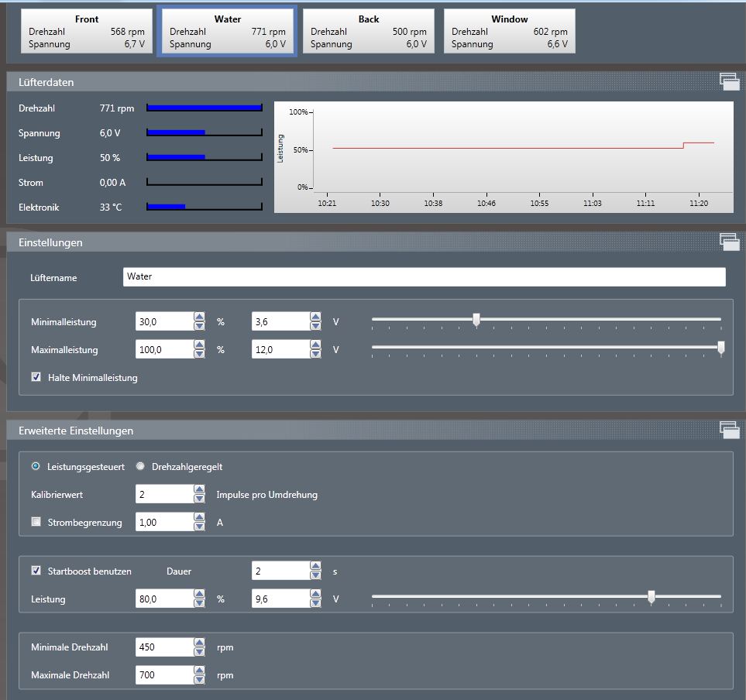Increase Minimalleistung percent with the up arrow
The image size is (746, 700).
click(199, 317)
